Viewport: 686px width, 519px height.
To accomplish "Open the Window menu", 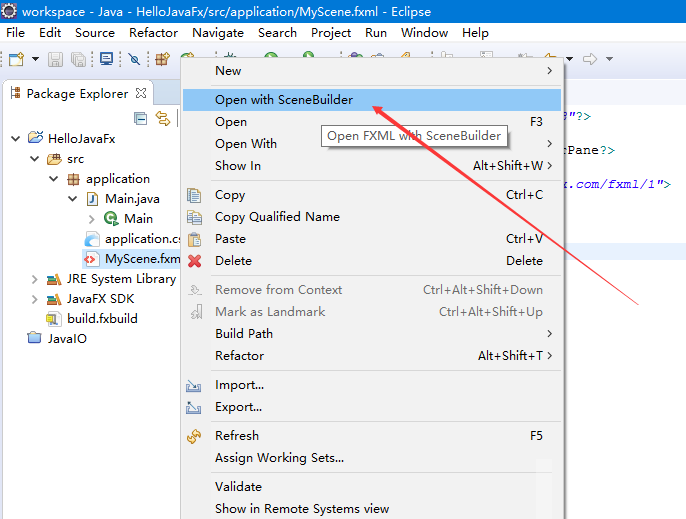I will 424,33.
